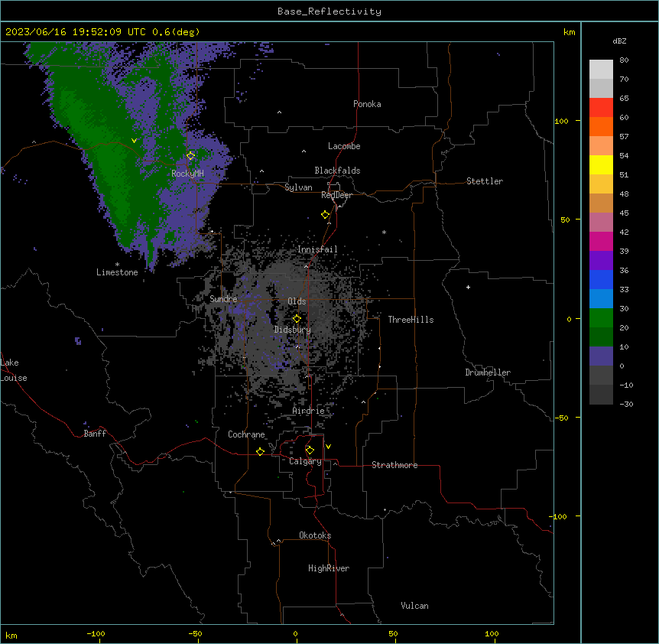Click the white plus marker northwest of Drumheller
This screenshot has height=644, width=659.
468,287
